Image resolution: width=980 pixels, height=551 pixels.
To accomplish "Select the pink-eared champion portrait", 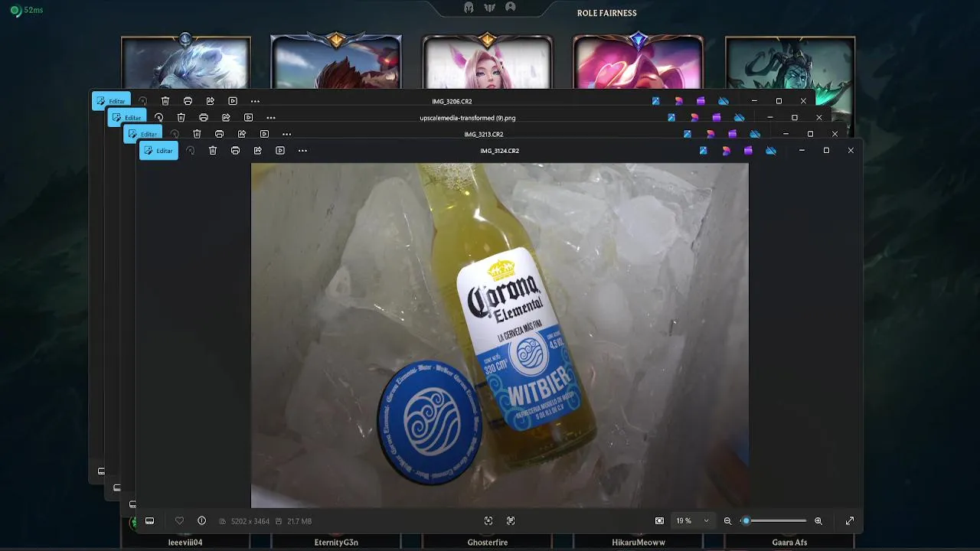I will point(488,63).
